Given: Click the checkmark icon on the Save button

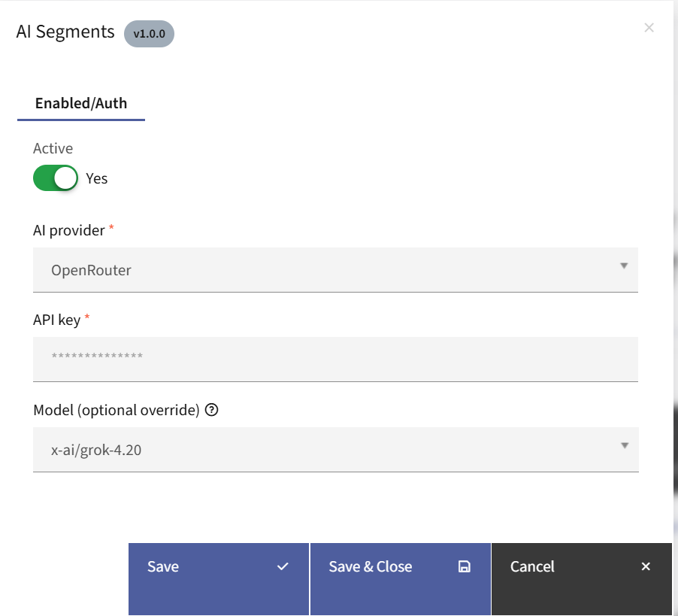Looking at the screenshot, I should pyautogui.click(x=283, y=566).
